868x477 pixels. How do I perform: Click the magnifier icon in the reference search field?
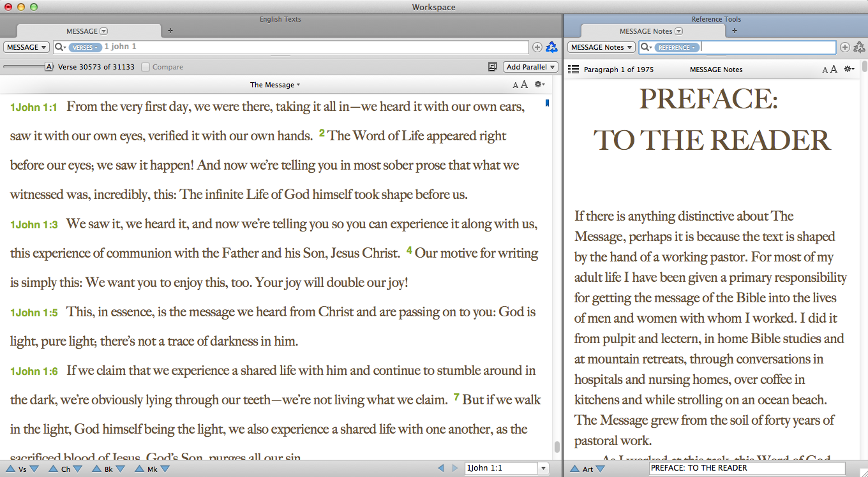tap(645, 47)
